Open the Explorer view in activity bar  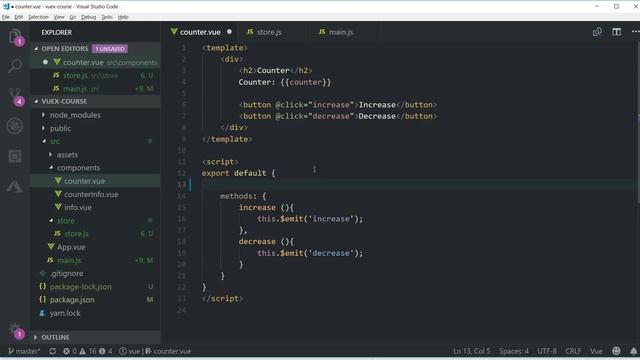[15, 36]
